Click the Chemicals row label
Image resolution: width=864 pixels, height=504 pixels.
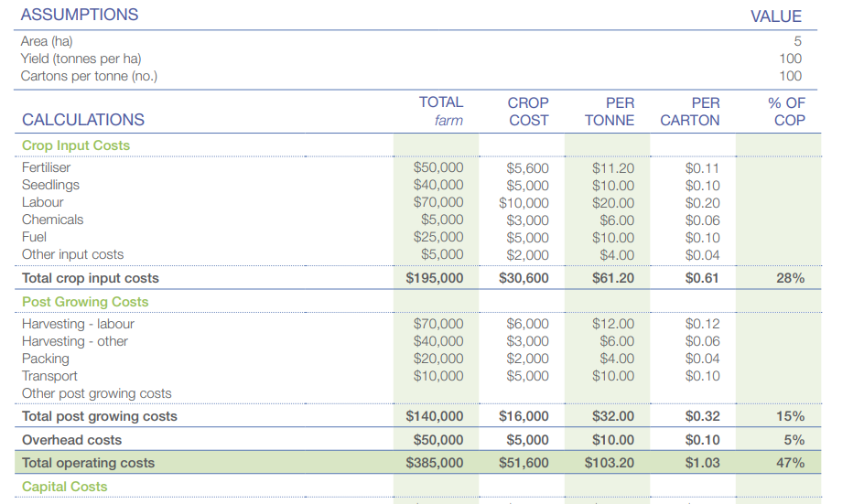pyautogui.click(x=53, y=220)
